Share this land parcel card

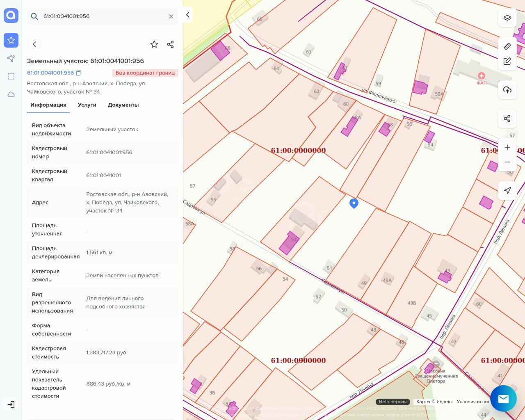(x=170, y=44)
